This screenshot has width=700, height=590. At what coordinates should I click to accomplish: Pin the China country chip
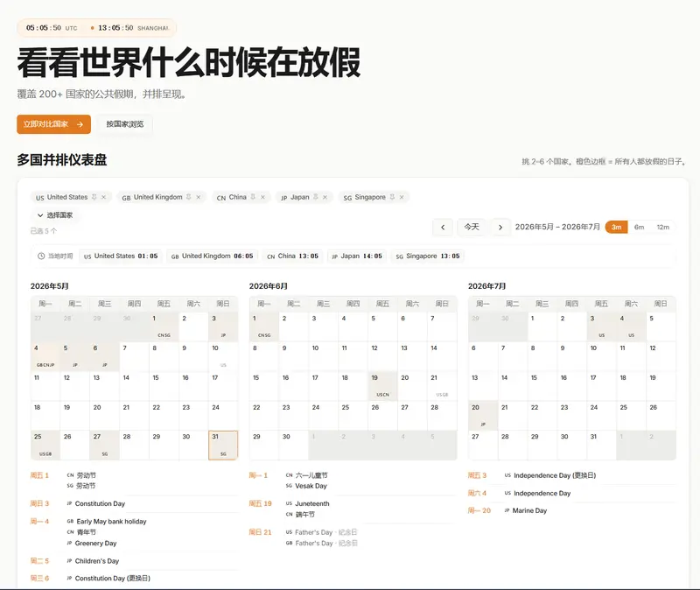(x=253, y=197)
